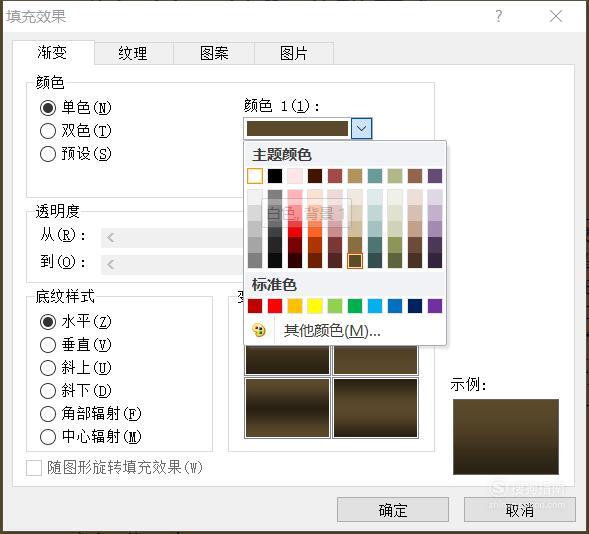Enable 随图形旋转填充效果 checkbox
Image resolution: width=589 pixels, height=534 pixels.
pos(34,468)
